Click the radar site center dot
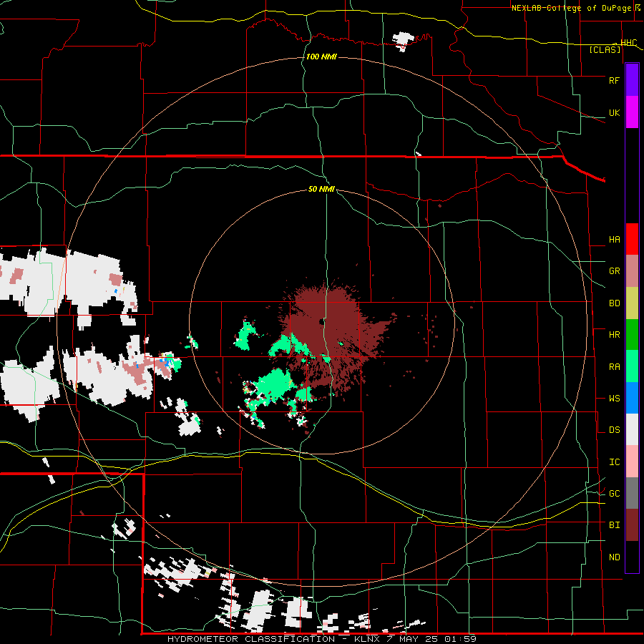 (321, 321)
